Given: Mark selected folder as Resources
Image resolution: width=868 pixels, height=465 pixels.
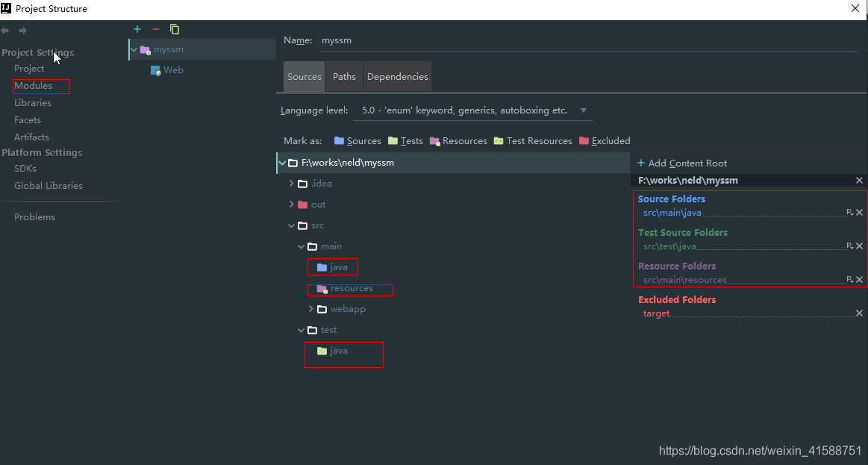Looking at the screenshot, I should click(464, 140).
